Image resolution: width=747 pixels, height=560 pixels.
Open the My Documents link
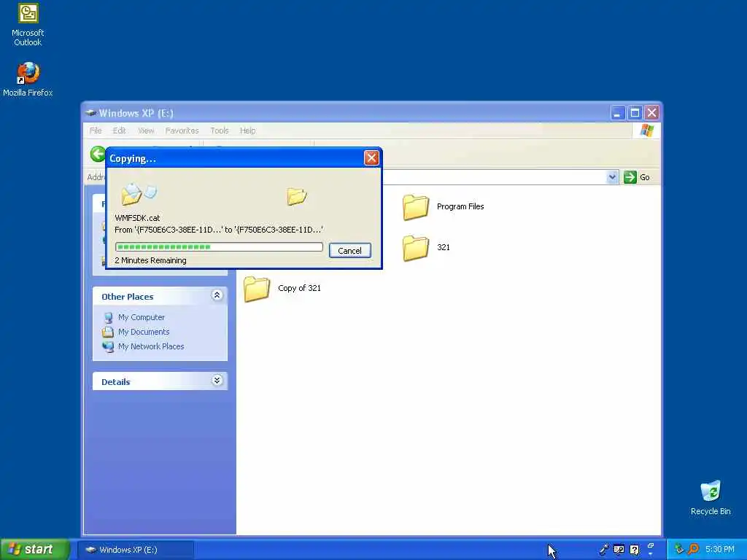click(144, 332)
